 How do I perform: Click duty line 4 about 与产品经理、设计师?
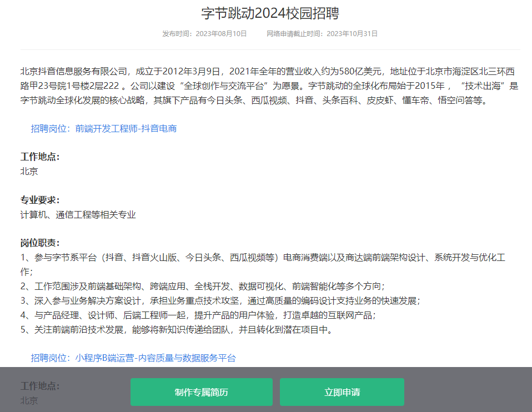[198, 315]
